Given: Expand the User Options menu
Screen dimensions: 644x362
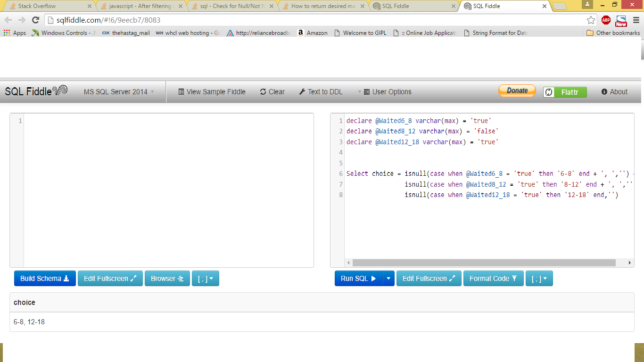Looking at the screenshot, I should [384, 92].
